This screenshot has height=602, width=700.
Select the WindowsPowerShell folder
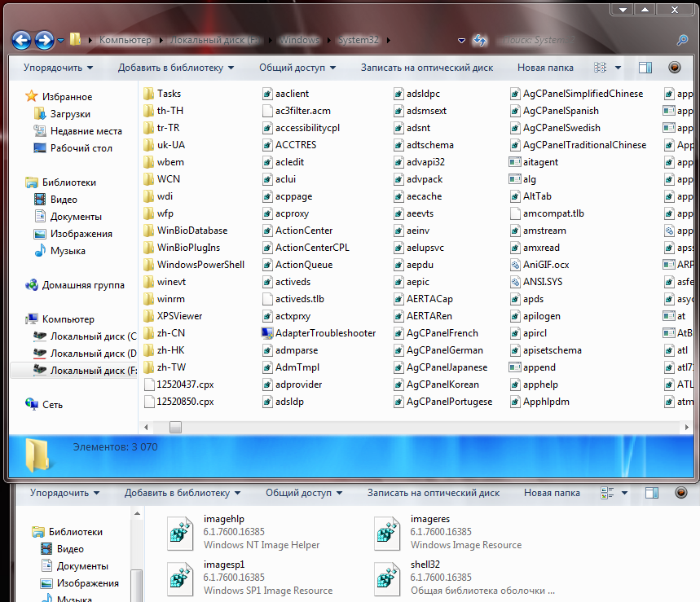(194, 265)
